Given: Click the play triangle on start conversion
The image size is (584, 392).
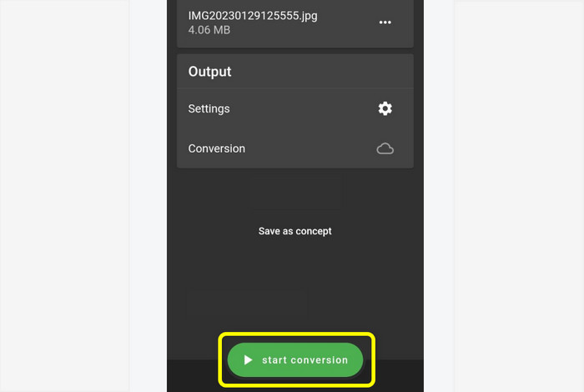Looking at the screenshot, I should [x=248, y=360].
